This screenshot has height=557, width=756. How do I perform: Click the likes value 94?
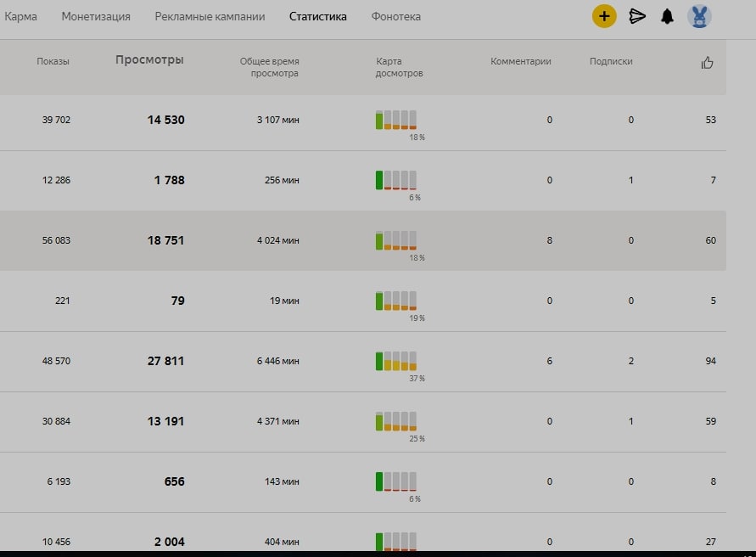click(x=711, y=361)
